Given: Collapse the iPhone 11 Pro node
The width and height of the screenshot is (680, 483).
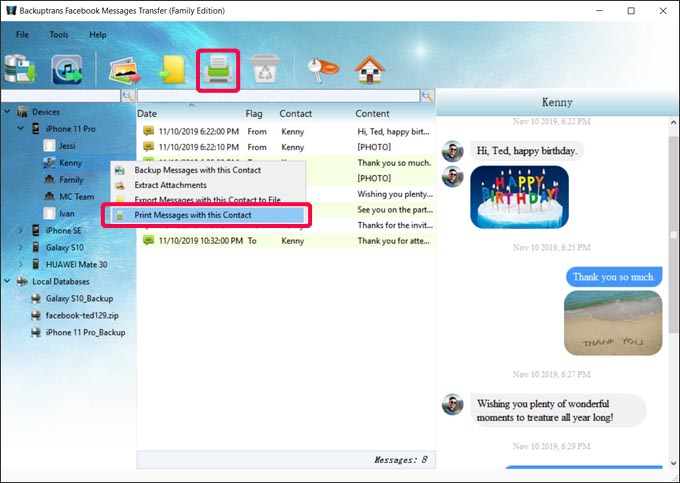Looking at the screenshot, I should tap(20, 128).
